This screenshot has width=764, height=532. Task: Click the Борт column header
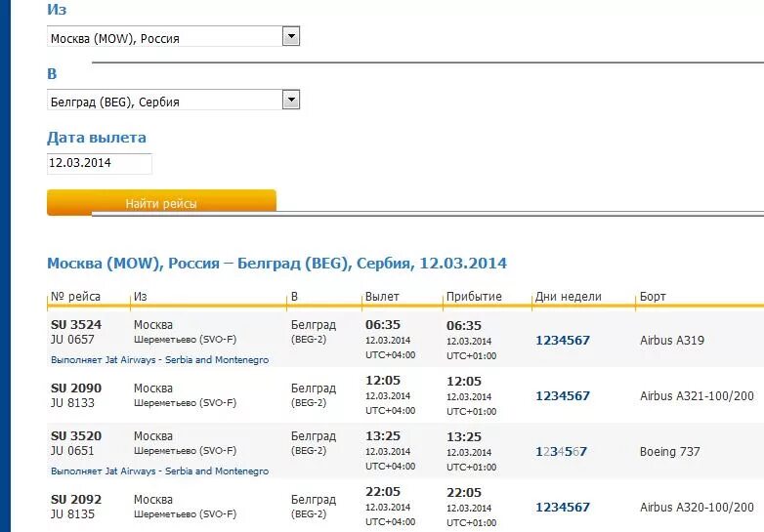[x=653, y=297]
